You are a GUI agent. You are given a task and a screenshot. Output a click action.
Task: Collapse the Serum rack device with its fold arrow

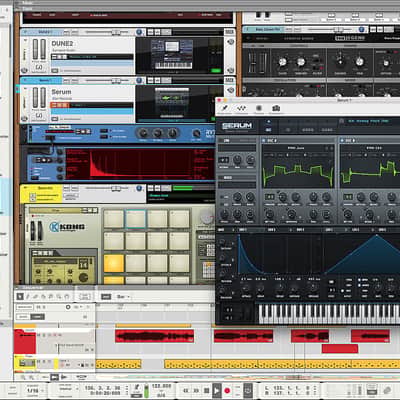(x=24, y=80)
